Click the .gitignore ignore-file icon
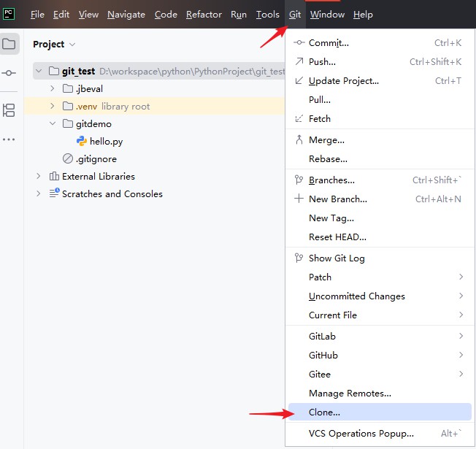This screenshot has height=449, width=476. [x=68, y=158]
